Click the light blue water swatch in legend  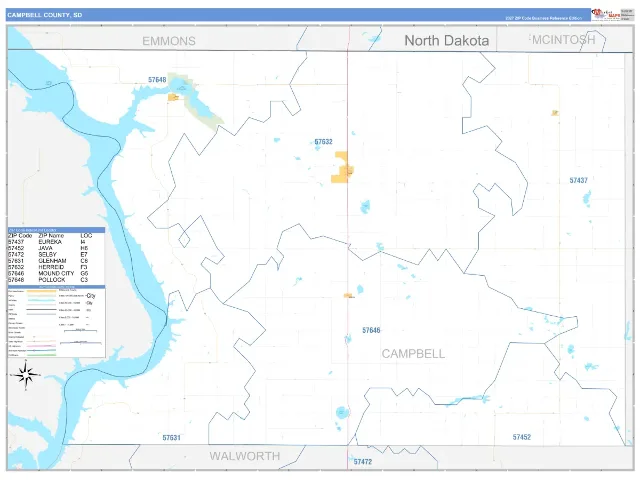(x=41, y=300)
